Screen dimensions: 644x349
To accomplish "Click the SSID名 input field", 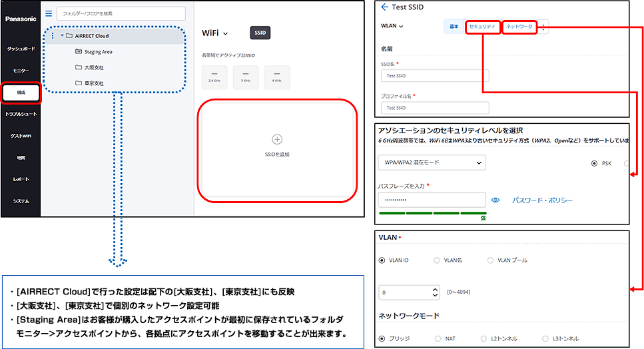I will [435, 76].
